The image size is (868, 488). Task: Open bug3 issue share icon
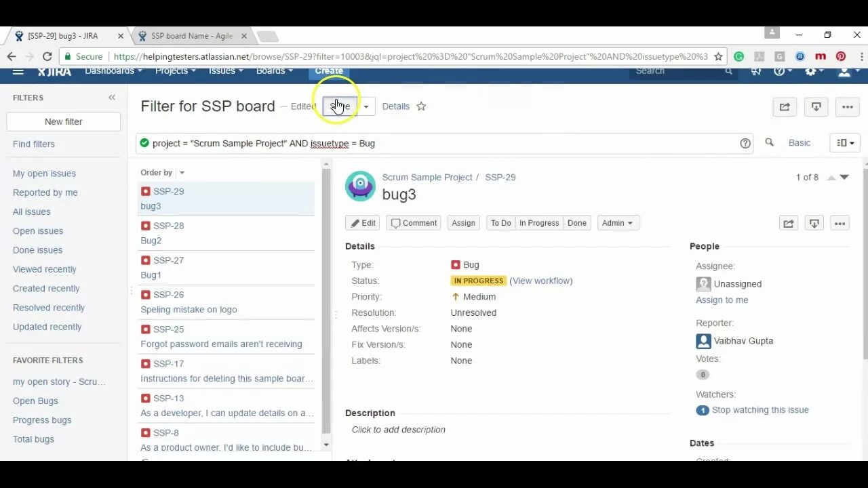tap(789, 223)
